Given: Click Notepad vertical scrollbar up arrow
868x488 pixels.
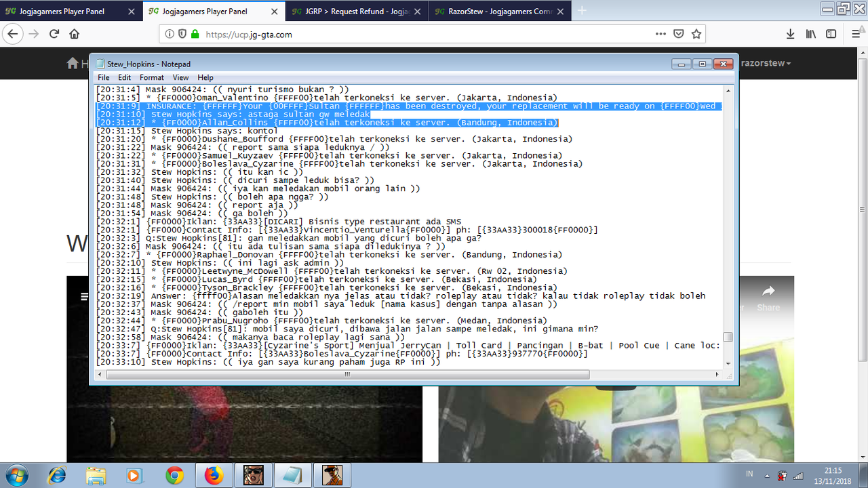Looking at the screenshot, I should [x=728, y=91].
